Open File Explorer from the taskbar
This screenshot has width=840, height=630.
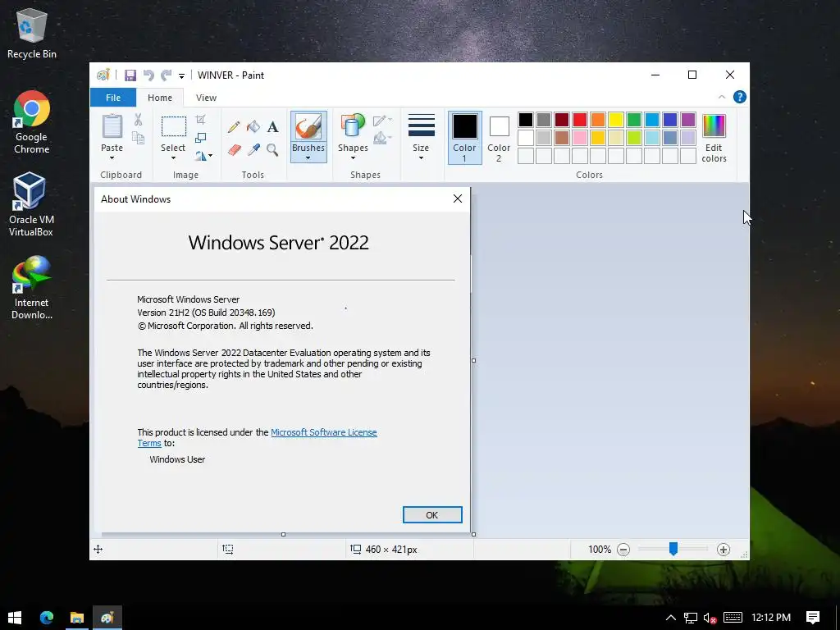(x=76, y=618)
